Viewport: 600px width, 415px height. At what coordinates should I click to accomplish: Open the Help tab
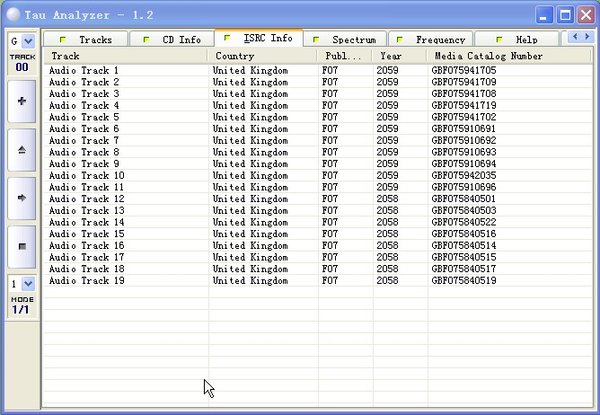tap(517, 39)
